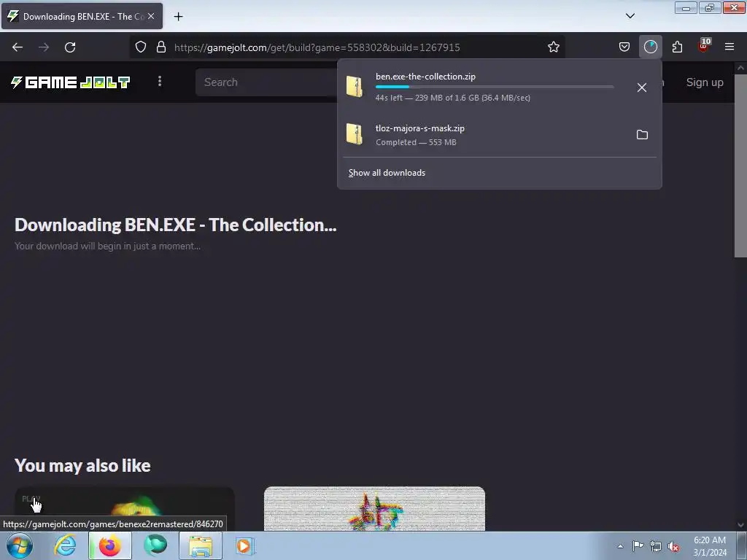This screenshot has width=747, height=560.
Task: Click the Firefox taskbar icon
Action: tap(110, 545)
